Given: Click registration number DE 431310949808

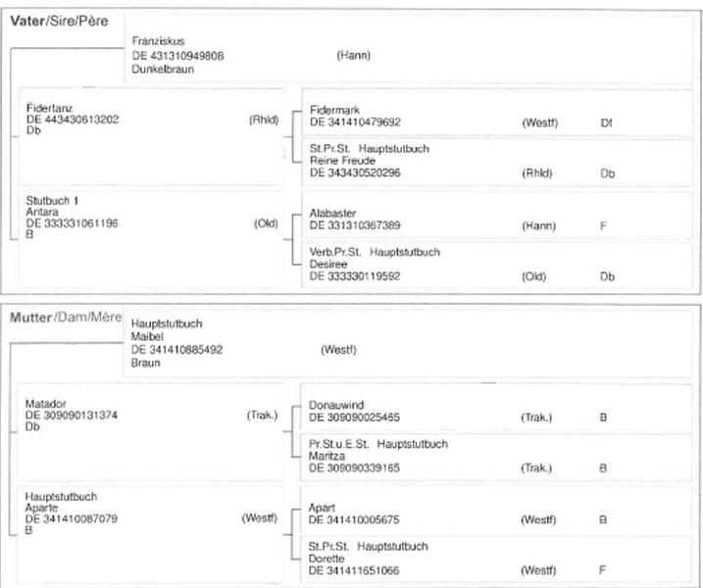Looking at the screenshot, I should pos(176,56).
